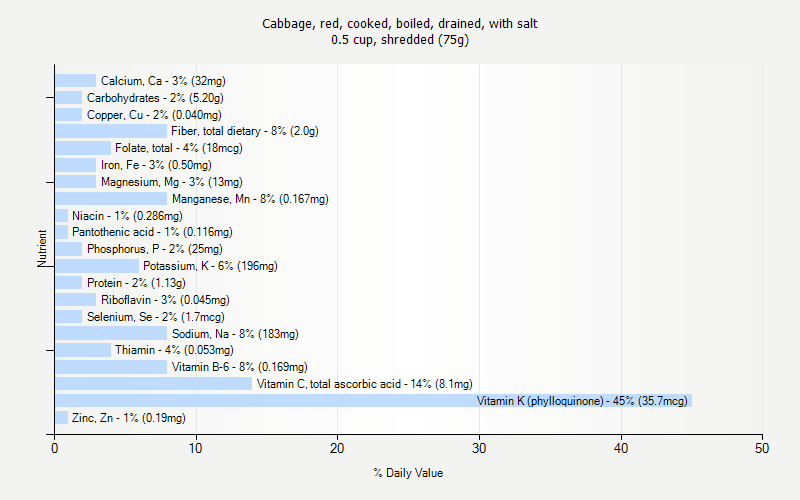Viewport: 800px width, 500px height.
Task: Click the blue bar beside Fiber, total dietary
Action: point(111,131)
